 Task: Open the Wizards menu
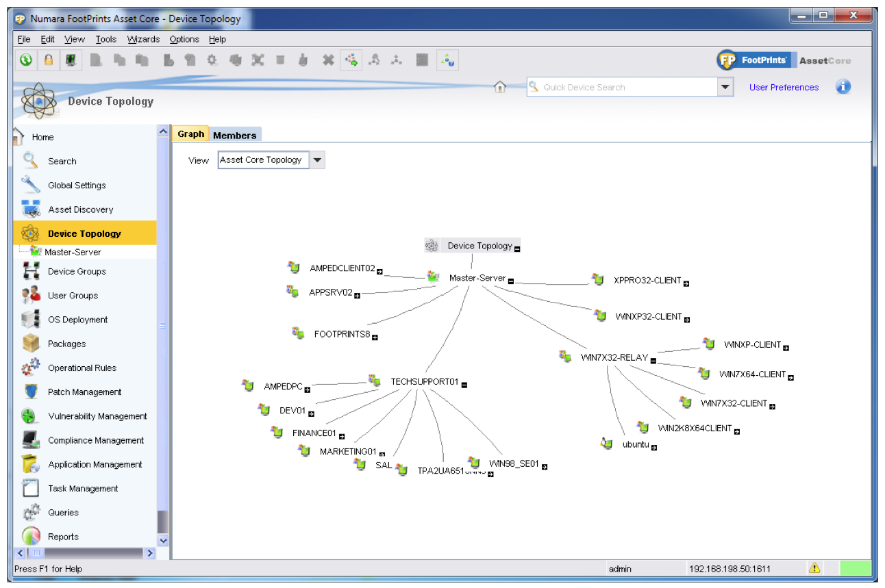pos(143,39)
